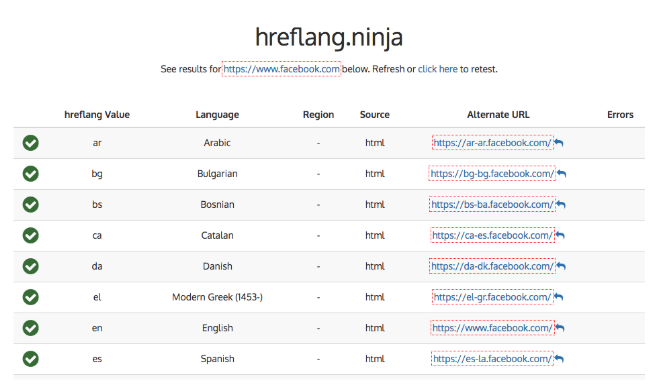Open the https://da-dk.facebook.com/ alternate URL
653x386 pixels.
tap(492, 266)
